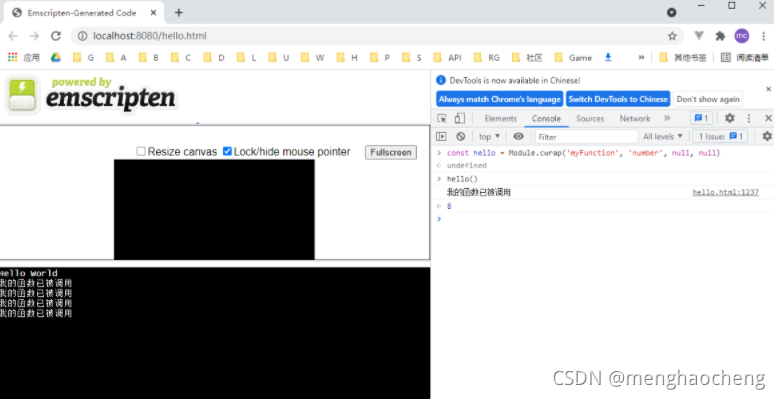Click the console Filter input field

pyautogui.click(x=586, y=136)
